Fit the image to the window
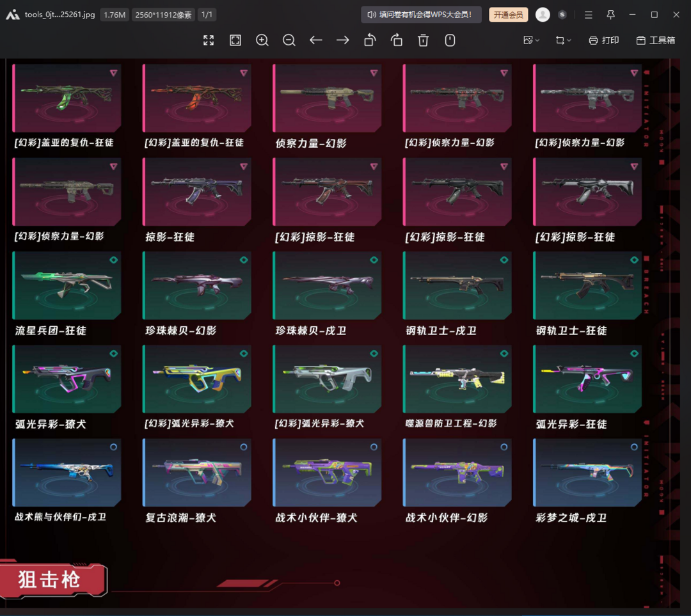 [235, 40]
